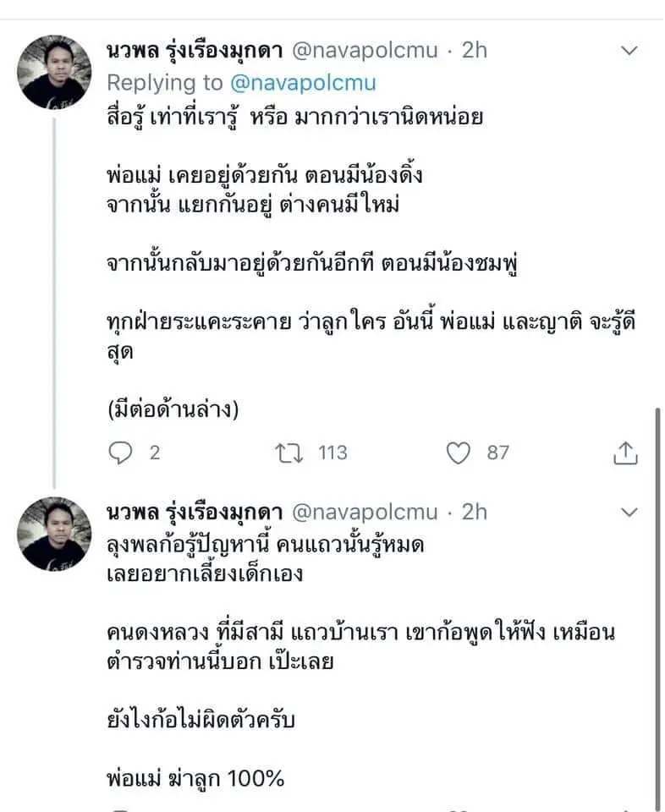This screenshot has height=812, width=665.
Task: Open the first tweet's profile avatar
Action: coord(55,72)
